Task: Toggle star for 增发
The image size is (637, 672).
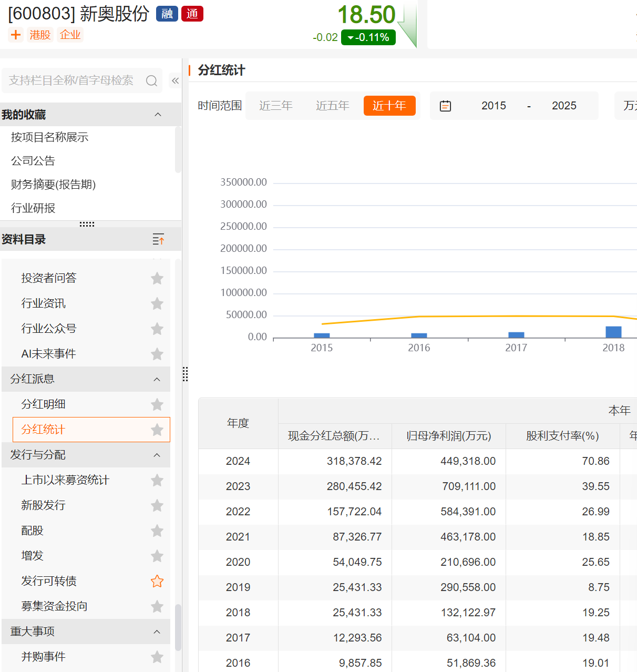Action: click(x=157, y=556)
